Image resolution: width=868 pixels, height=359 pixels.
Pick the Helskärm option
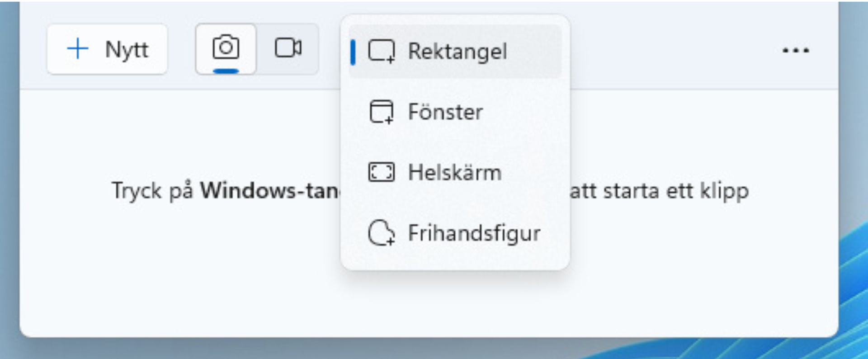(454, 172)
